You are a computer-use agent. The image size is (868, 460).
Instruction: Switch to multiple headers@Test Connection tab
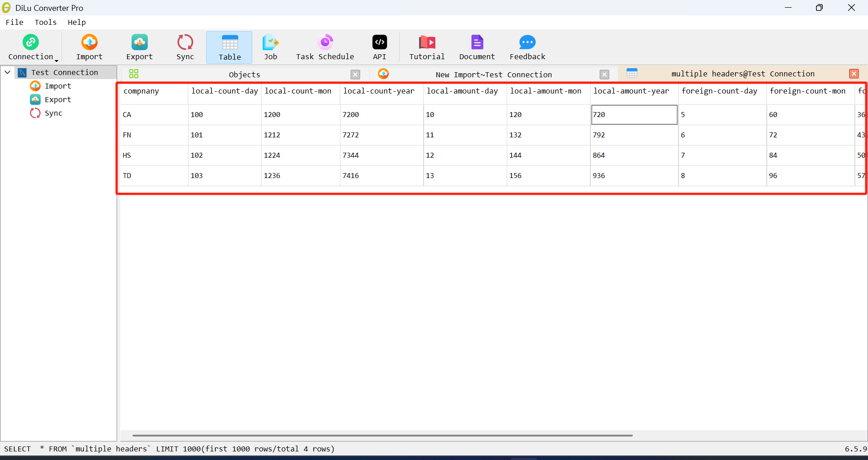point(743,74)
